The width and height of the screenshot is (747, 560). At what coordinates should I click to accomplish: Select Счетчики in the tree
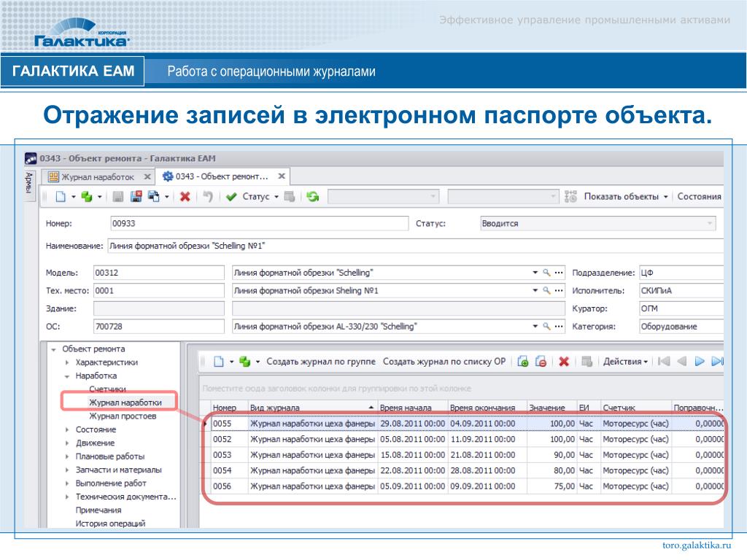[107, 389]
